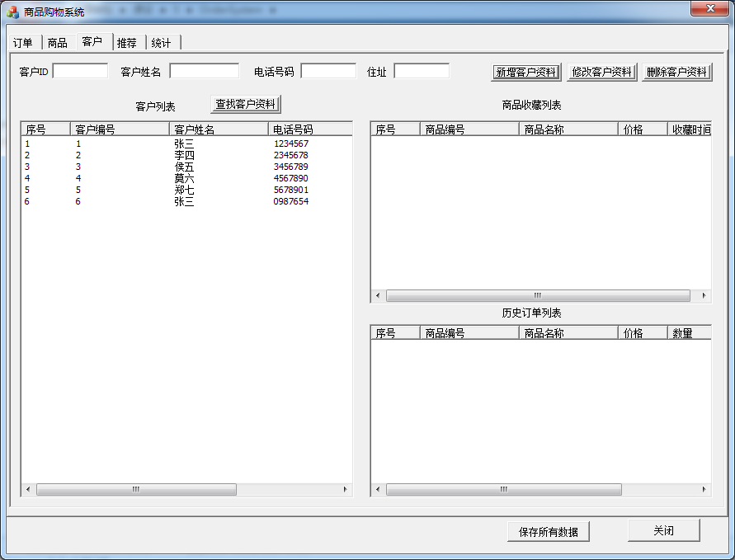The height and width of the screenshot is (560, 735).
Task: Click 商品收藏列表 horizontal scrollbar thumb
Action: tap(538, 295)
